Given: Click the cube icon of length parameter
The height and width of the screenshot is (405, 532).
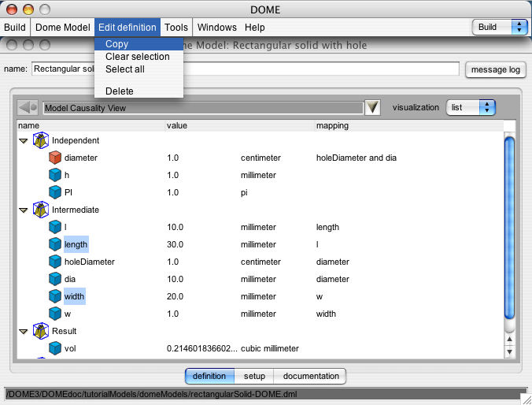Looking at the screenshot, I should click(55, 244).
